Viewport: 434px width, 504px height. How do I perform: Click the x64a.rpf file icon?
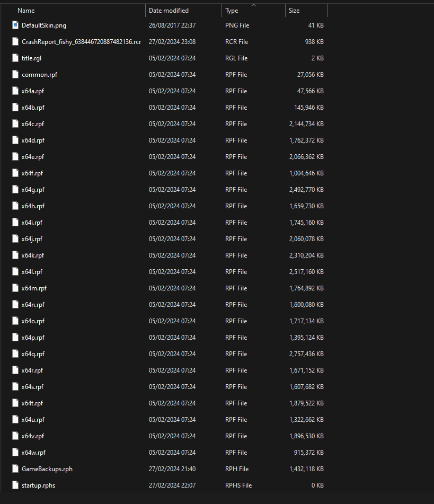click(15, 91)
